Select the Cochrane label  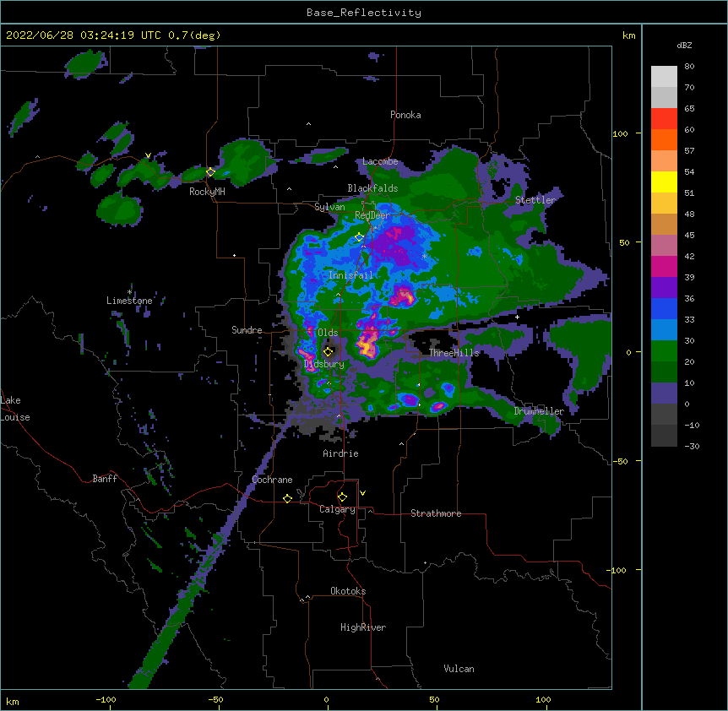click(x=272, y=480)
